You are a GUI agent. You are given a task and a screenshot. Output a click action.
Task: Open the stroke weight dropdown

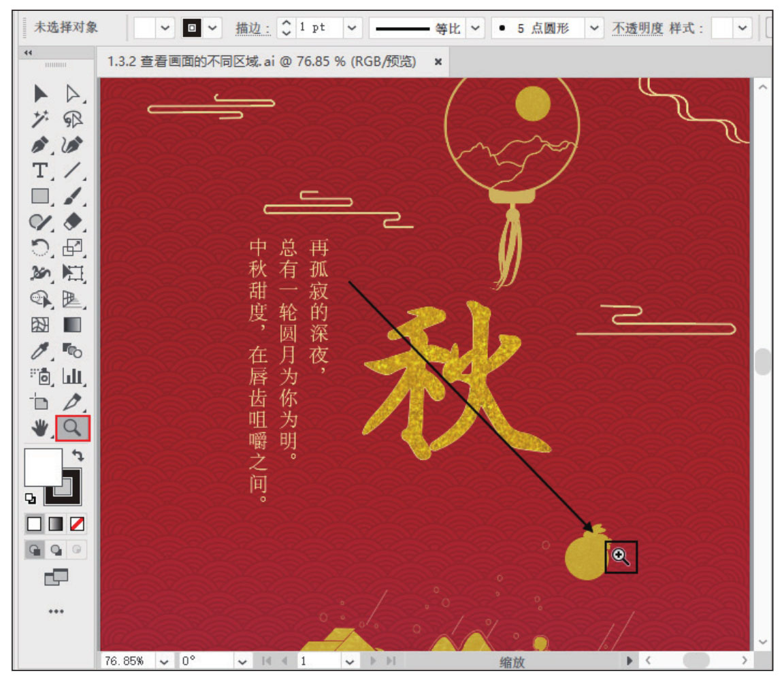point(351,28)
